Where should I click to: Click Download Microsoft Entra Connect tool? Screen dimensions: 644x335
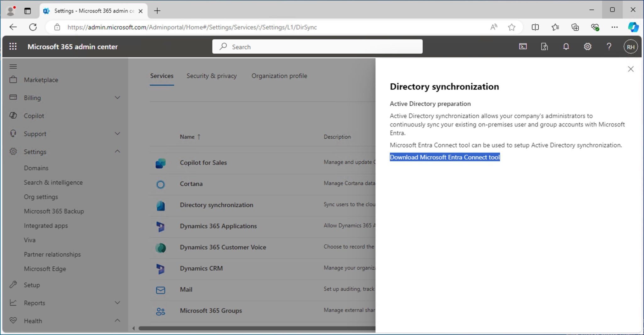point(445,157)
